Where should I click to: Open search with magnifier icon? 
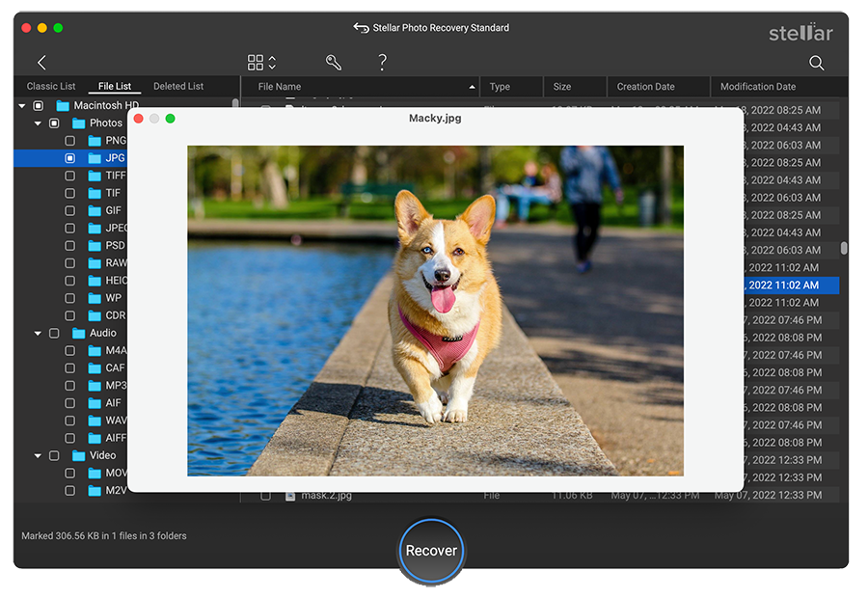(816, 63)
